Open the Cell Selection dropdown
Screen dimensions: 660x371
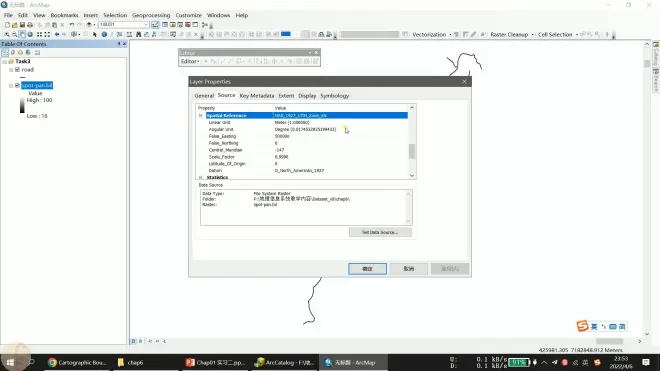(x=558, y=35)
